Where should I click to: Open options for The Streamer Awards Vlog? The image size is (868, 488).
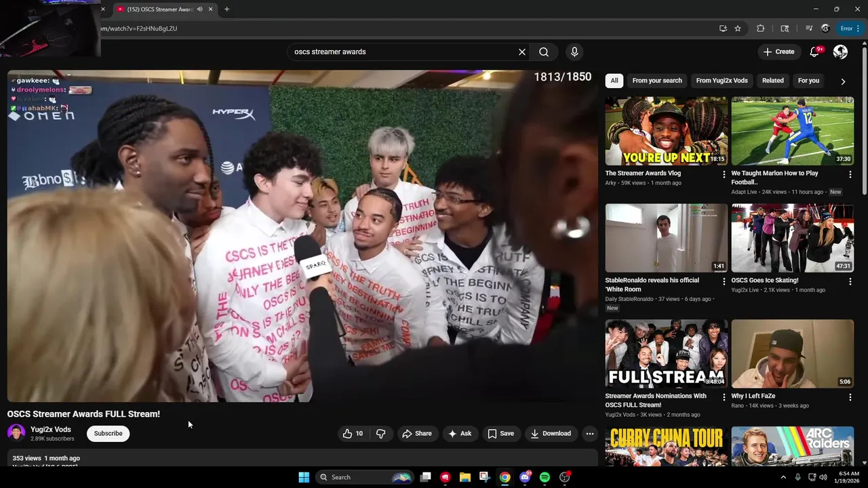pyautogui.click(x=724, y=174)
